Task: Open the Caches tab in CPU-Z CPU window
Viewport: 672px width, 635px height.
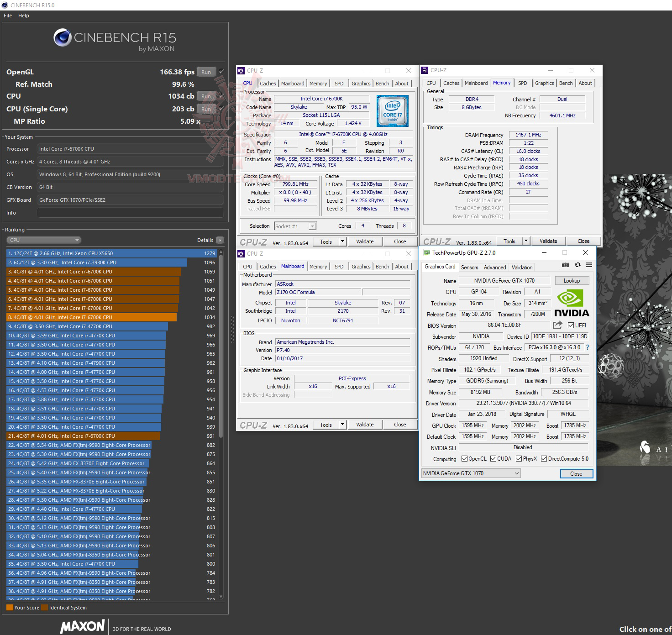Action: [x=268, y=84]
